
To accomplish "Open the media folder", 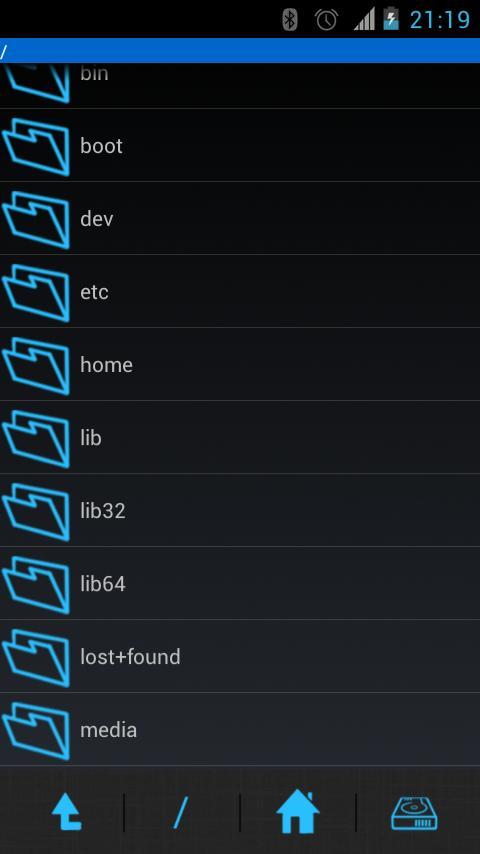I will (x=240, y=729).
